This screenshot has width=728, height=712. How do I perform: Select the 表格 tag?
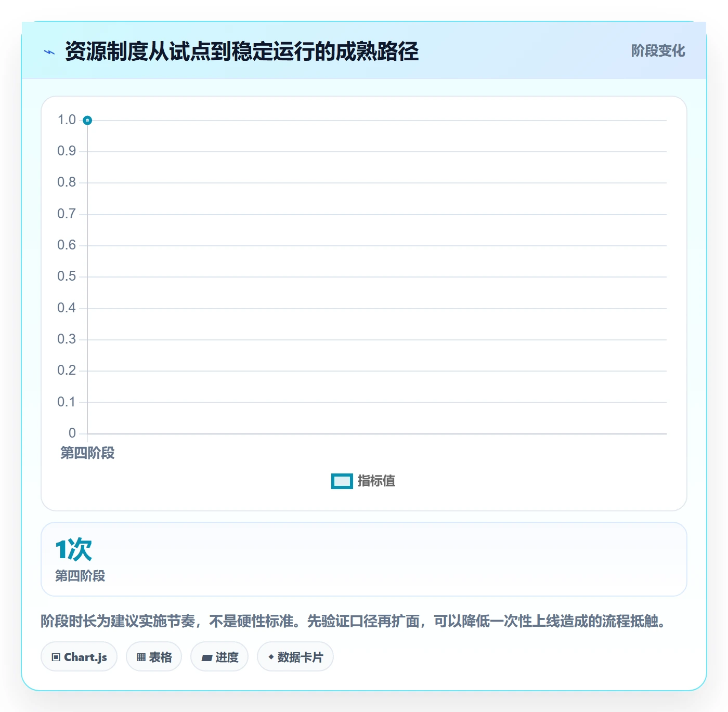[x=154, y=657]
